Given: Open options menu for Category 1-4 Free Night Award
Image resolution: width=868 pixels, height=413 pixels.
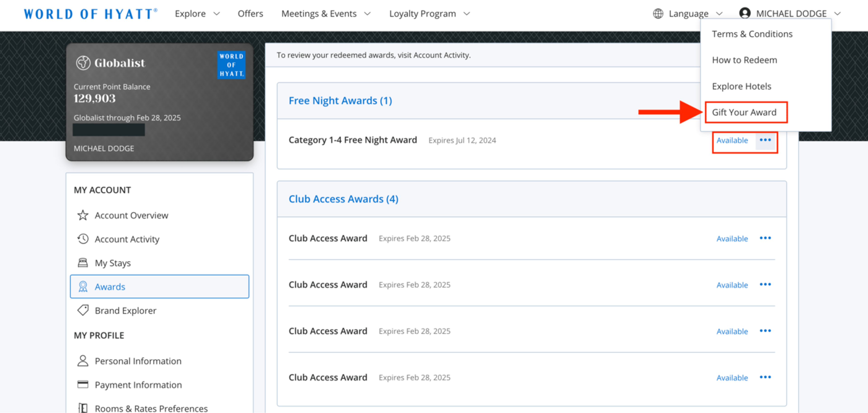Looking at the screenshot, I should pos(765,140).
